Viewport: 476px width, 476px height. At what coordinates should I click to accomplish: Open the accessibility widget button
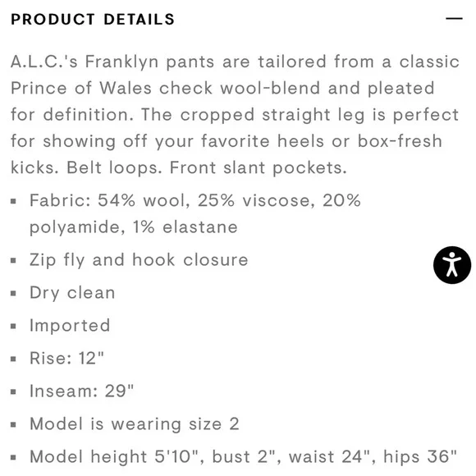pos(452,265)
